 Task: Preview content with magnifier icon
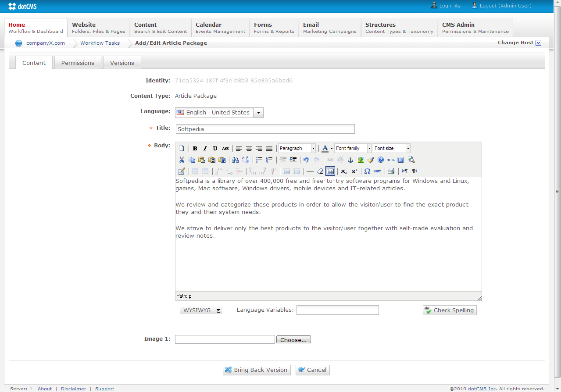click(411, 160)
